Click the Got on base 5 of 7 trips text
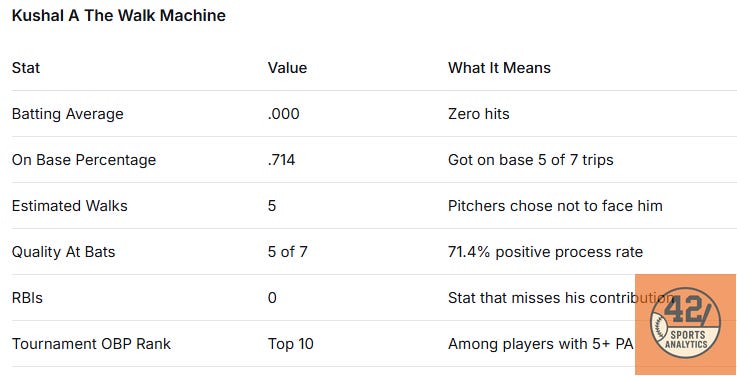The height and width of the screenshot is (376, 737). (531, 160)
